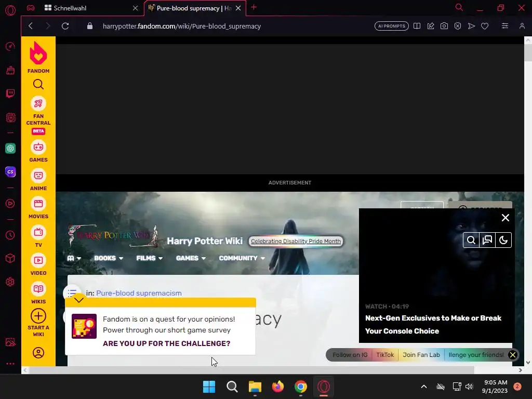Go to Fandom Games section
Viewport: 532px width, 399px height.
[x=38, y=151]
